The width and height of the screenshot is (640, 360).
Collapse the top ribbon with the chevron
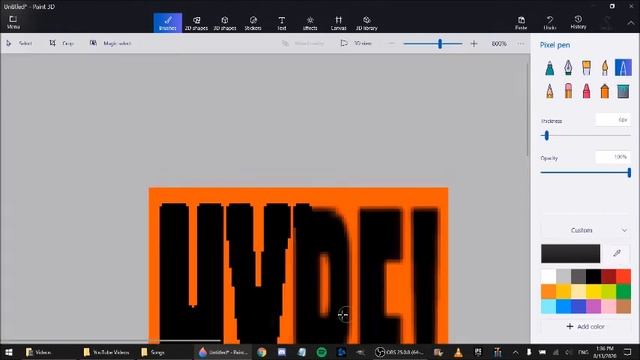pos(631,23)
